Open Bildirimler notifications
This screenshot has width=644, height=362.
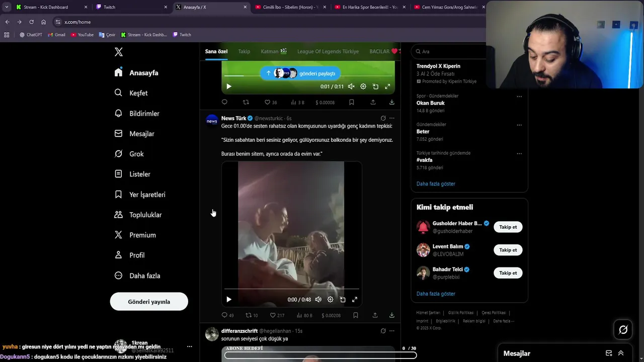(x=137, y=113)
